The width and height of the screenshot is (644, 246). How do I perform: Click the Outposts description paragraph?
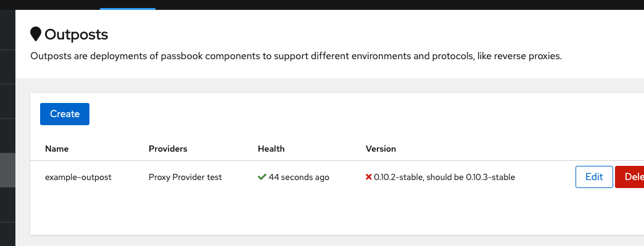(295, 56)
